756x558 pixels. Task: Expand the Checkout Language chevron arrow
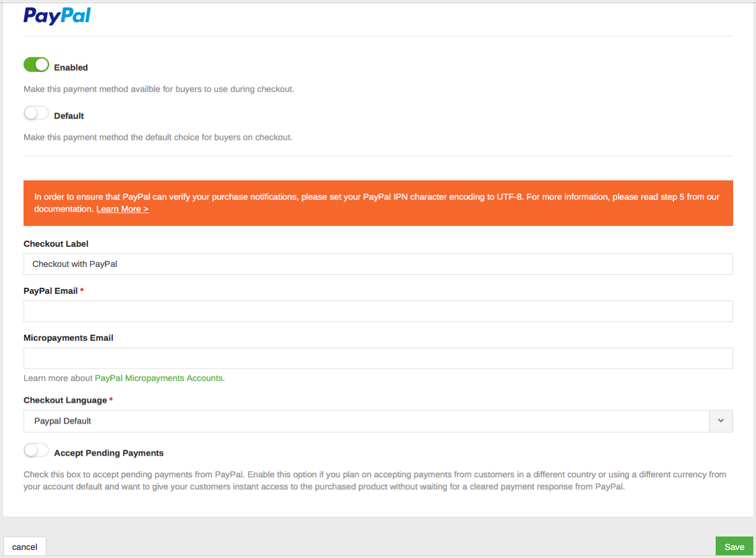click(x=721, y=421)
